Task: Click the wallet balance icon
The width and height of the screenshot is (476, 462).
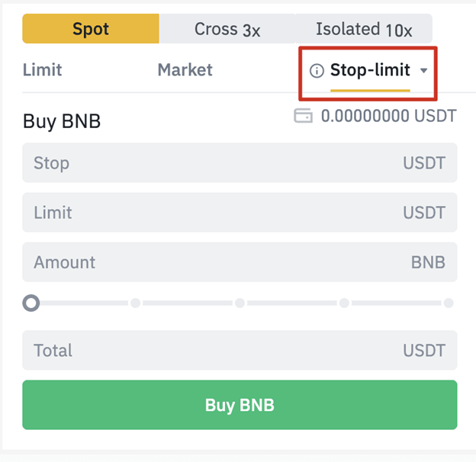Action: 303,116
